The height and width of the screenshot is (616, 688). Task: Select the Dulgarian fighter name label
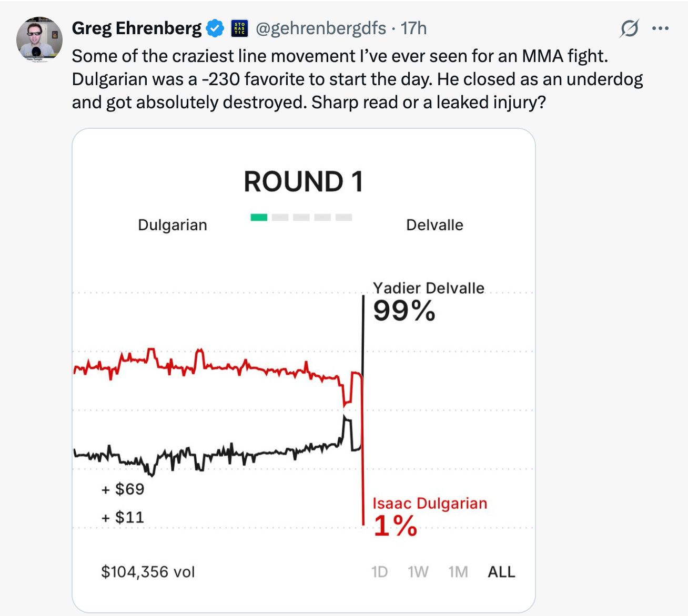(173, 225)
